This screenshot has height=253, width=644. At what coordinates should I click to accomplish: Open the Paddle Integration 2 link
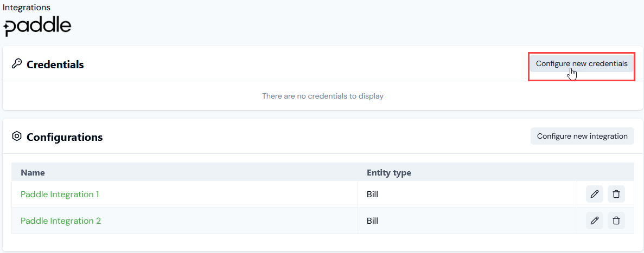(61, 221)
